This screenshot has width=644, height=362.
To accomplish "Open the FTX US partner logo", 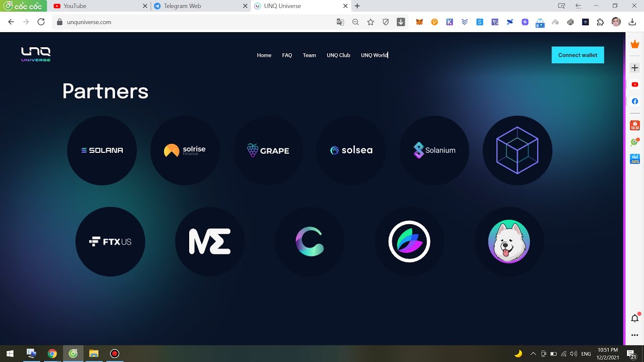I will point(110,242).
